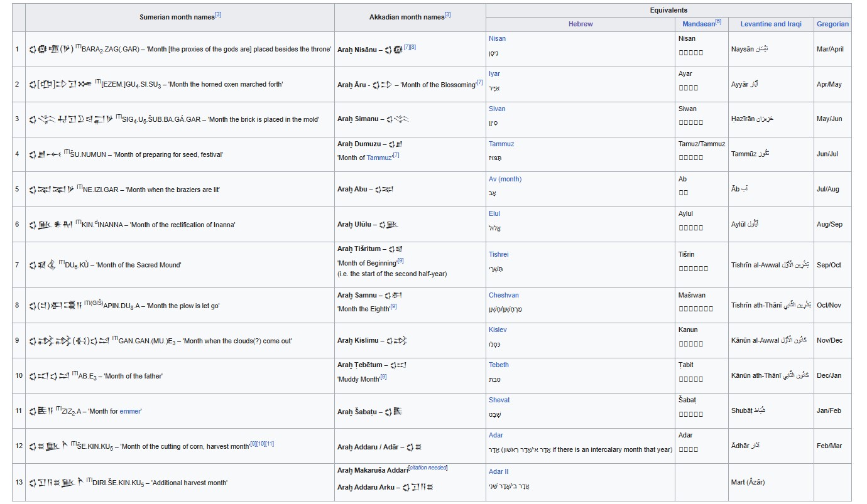Select the Naysān Levantine cell
The image size is (867, 504).
pos(771,49)
